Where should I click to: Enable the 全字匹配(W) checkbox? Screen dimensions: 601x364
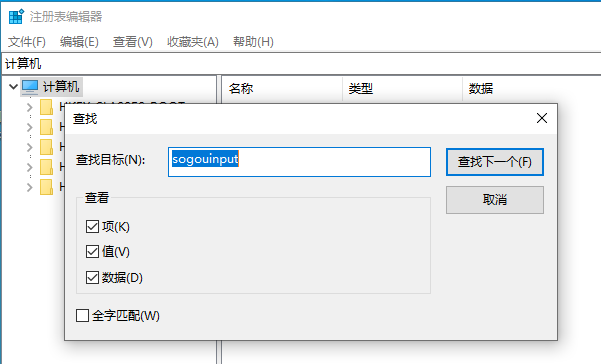(82, 316)
